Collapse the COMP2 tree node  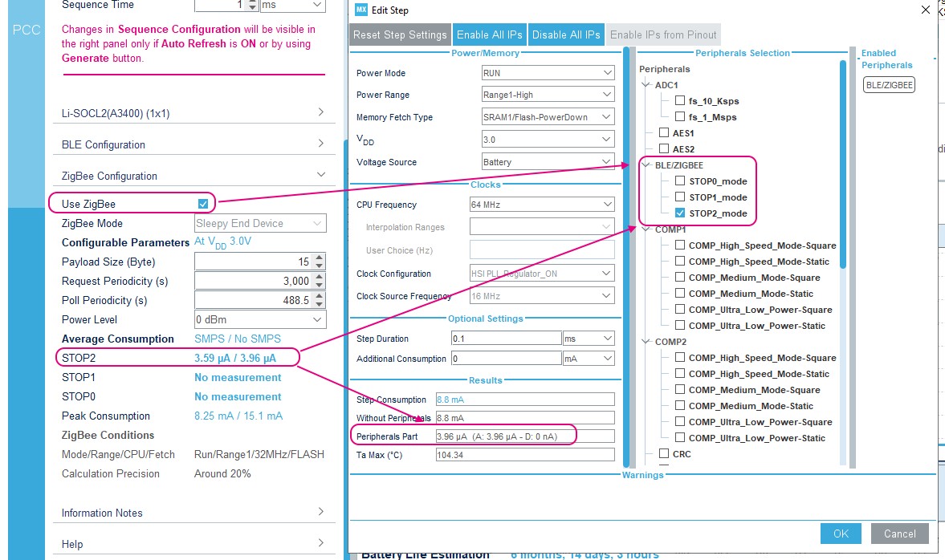(x=646, y=342)
